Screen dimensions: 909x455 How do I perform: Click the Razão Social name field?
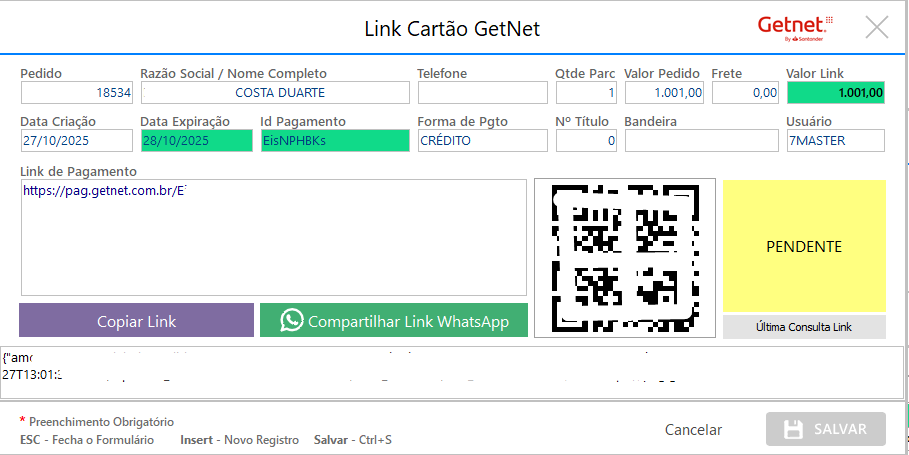pos(275,93)
